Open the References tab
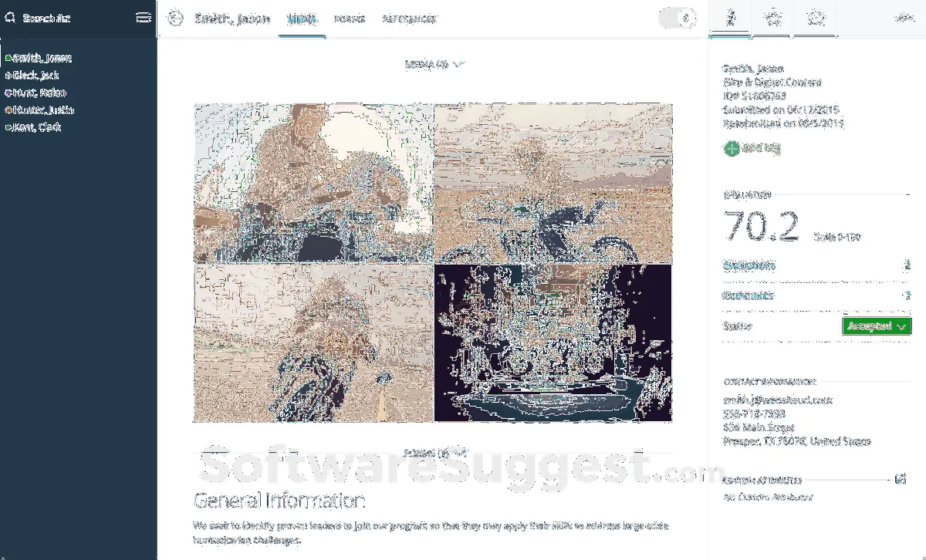The height and width of the screenshot is (560, 926). pyautogui.click(x=409, y=19)
